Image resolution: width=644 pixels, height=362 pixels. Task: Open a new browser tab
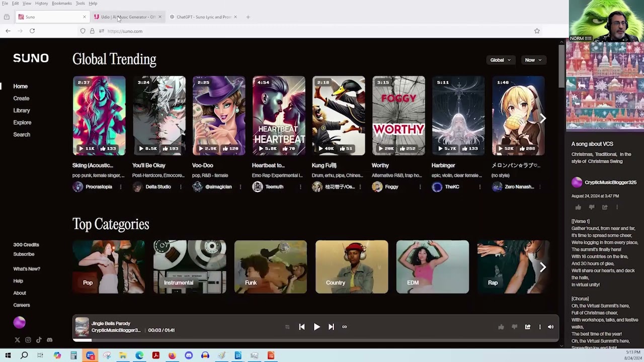coord(248,17)
